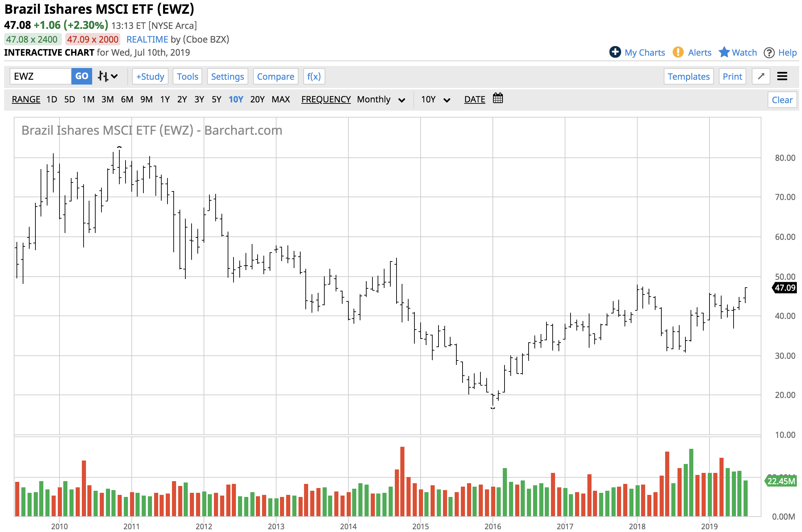802x532 pixels.
Task: Open the Monthly frequency dropdown
Action: pos(381,99)
